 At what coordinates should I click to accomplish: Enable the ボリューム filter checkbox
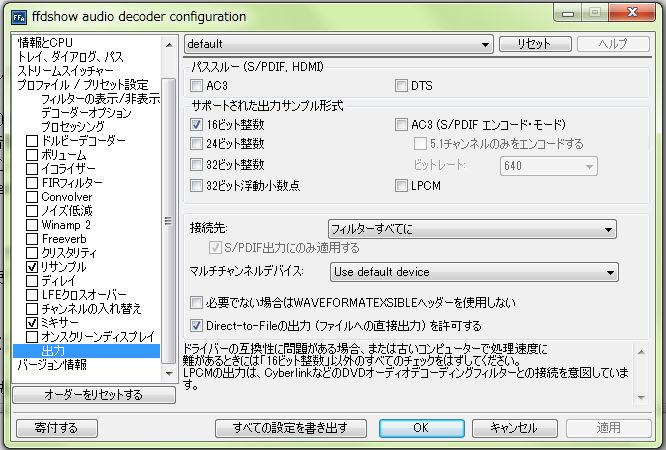pyautogui.click(x=32, y=155)
